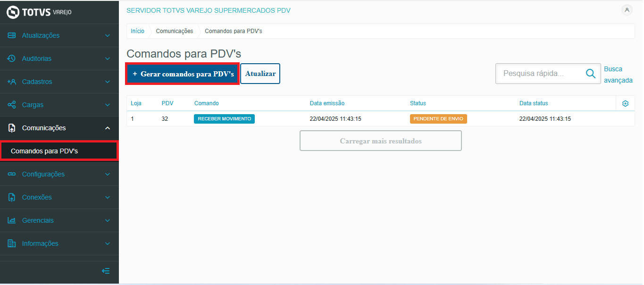The height and width of the screenshot is (285, 644).
Task: Click the Loja column header
Action: click(136, 103)
